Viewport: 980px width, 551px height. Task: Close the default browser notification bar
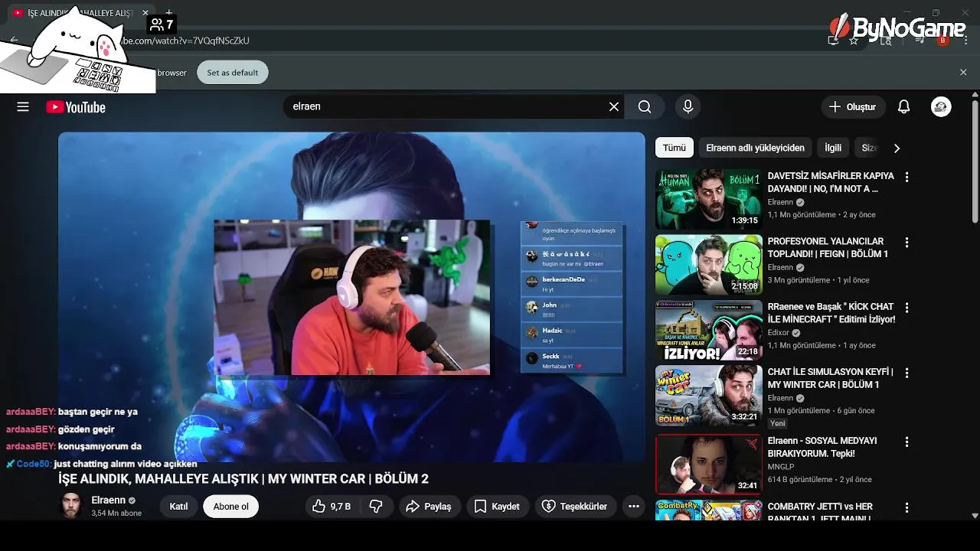(963, 72)
